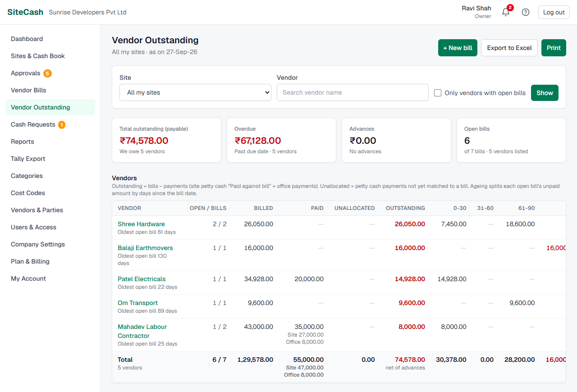The width and height of the screenshot is (577, 392).
Task: Open Dashboard in sidebar
Action: point(50,39)
